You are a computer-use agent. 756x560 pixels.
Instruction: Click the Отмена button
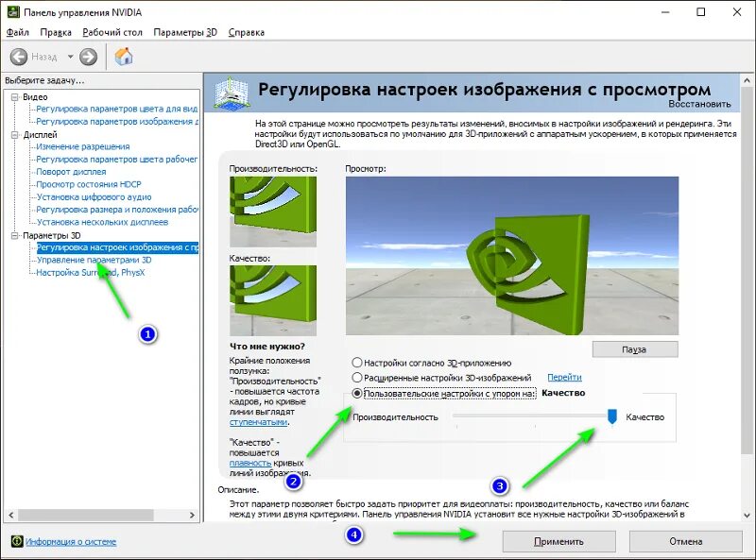coord(686,542)
